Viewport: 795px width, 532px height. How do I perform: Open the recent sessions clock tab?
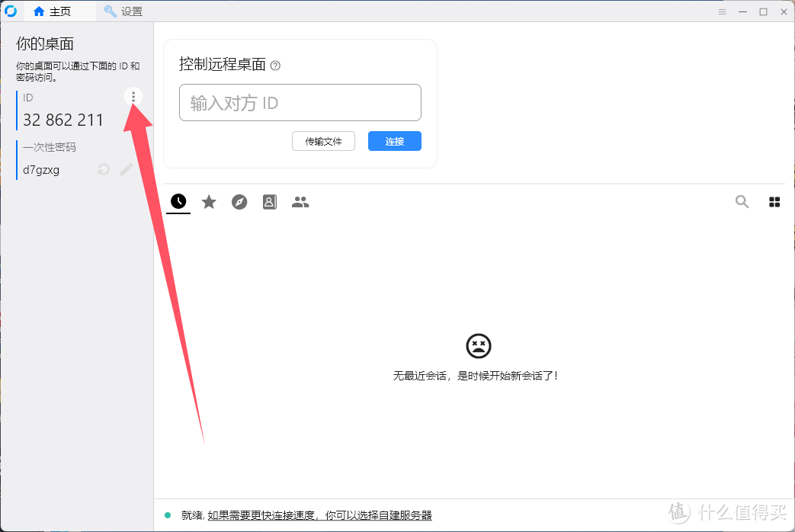178,201
